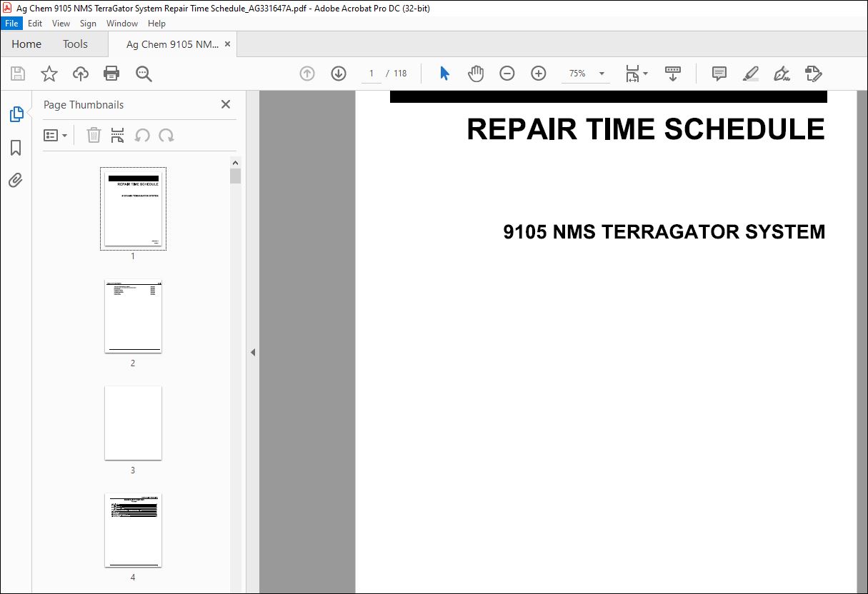
Task: Go to the next page arrow
Action: 339,74
